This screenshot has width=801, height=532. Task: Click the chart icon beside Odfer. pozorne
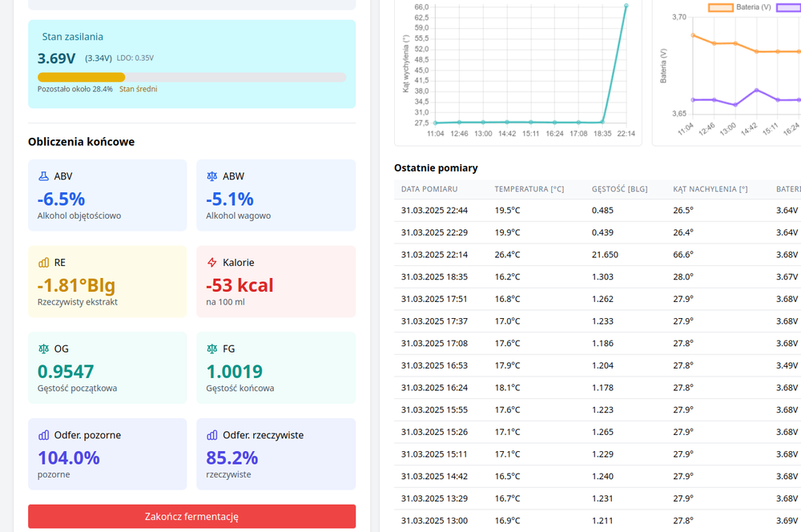coord(43,436)
